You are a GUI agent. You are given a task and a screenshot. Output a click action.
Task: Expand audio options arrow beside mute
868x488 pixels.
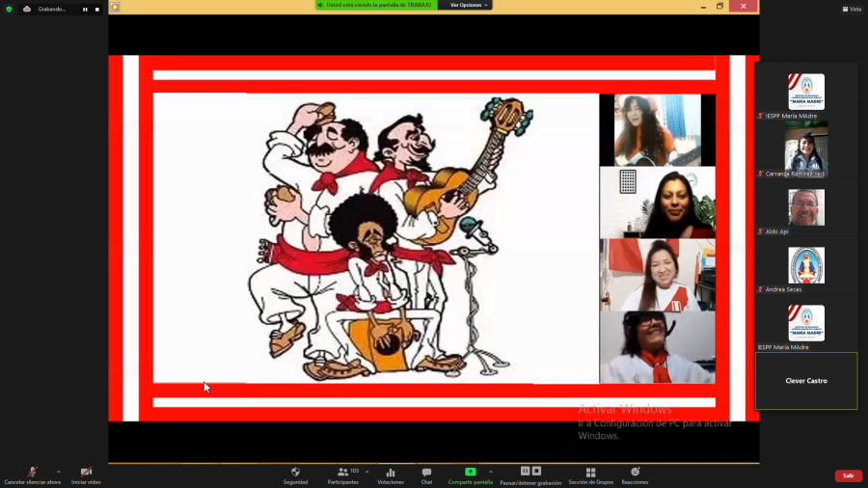(x=59, y=472)
